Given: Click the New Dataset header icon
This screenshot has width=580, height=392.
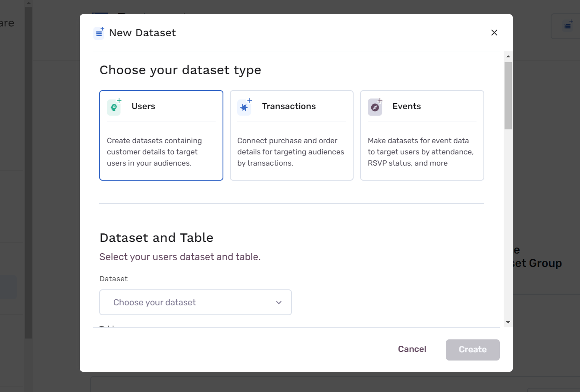Looking at the screenshot, I should [x=99, y=33].
